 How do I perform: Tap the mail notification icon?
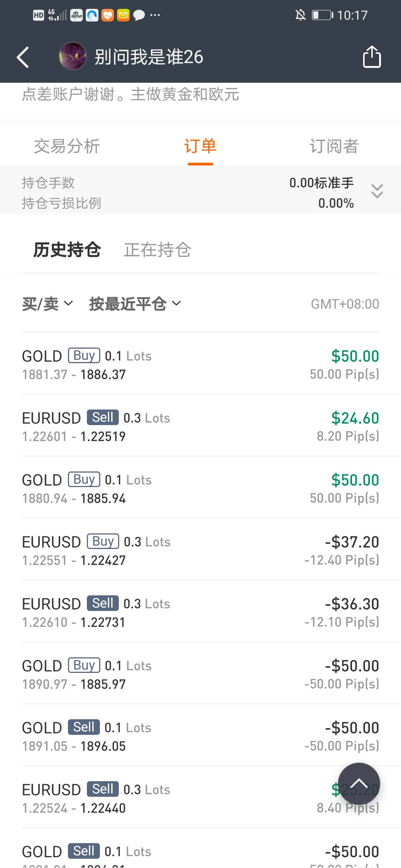[x=123, y=15]
